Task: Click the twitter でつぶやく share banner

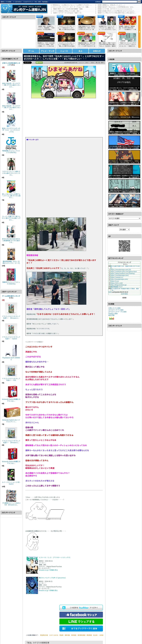Action: (81, 608)
